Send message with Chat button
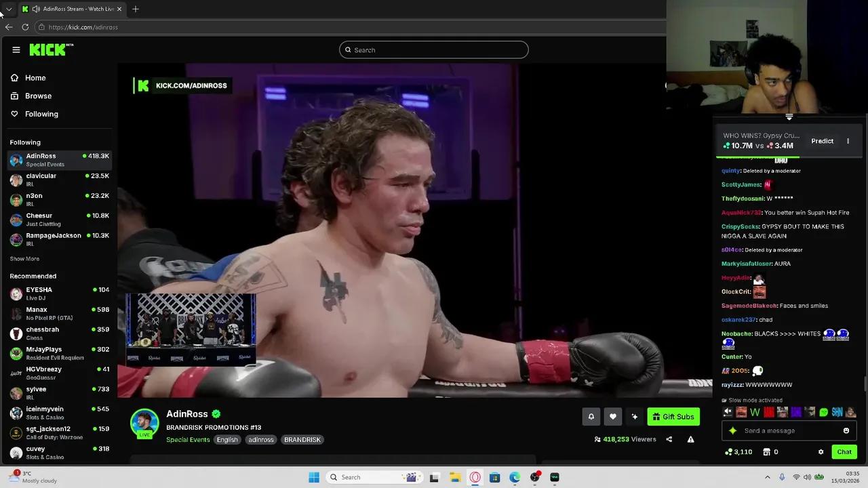Screen dimensions: 868x488 click(x=844, y=452)
